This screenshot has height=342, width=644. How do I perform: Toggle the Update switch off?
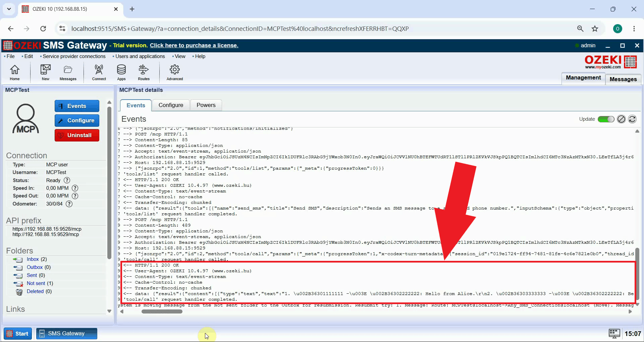pyautogui.click(x=606, y=119)
